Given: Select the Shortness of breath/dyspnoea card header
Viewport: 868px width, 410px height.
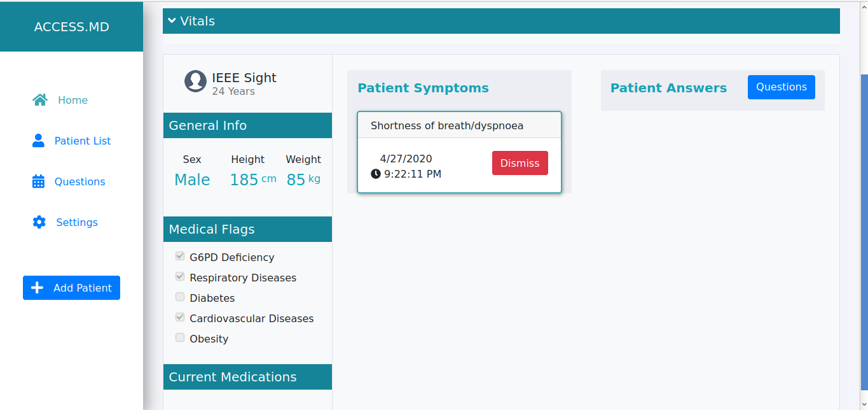Looking at the screenshot, I should [x=459, y=125].
